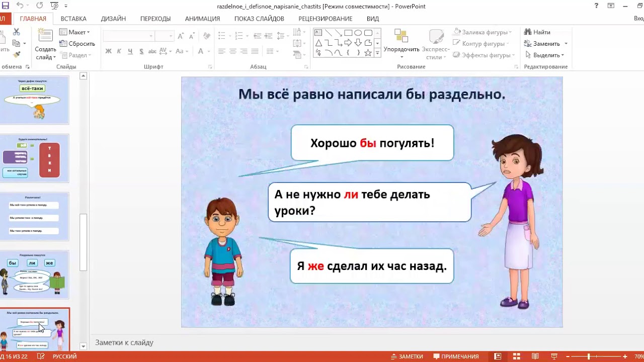Open the Упорядочить arrange menu
The width and height of the screenshot is (644, 362).
(x=401, y=44)
